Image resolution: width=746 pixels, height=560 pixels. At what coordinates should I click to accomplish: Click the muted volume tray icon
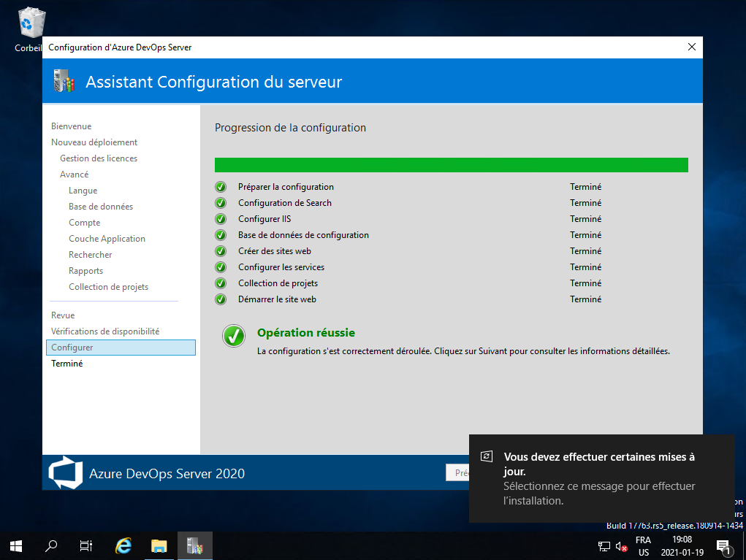pos(622,546)
